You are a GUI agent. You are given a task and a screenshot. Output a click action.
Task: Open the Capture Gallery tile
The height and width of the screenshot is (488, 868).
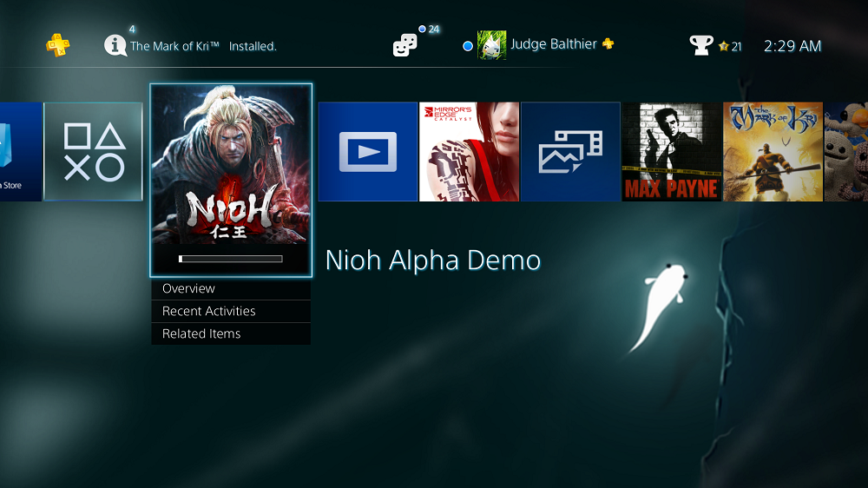coord(570,152)
